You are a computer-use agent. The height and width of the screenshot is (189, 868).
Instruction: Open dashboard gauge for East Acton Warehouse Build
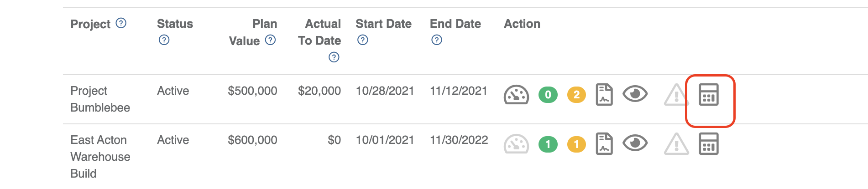(x=516, y=144)
